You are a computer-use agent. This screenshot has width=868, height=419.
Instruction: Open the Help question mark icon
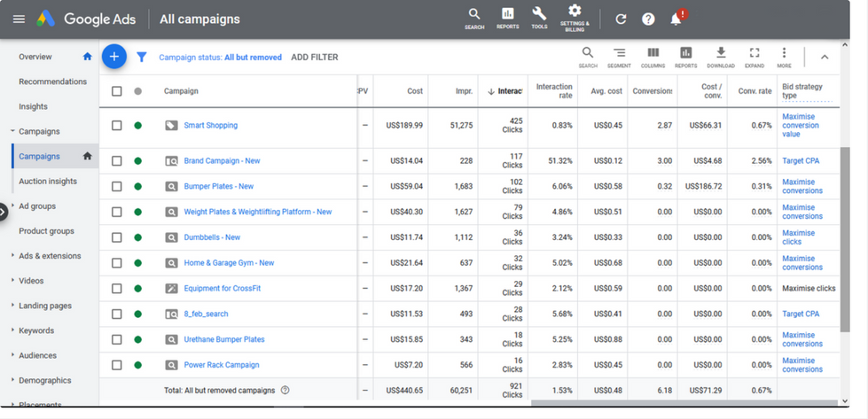(648, 19)
